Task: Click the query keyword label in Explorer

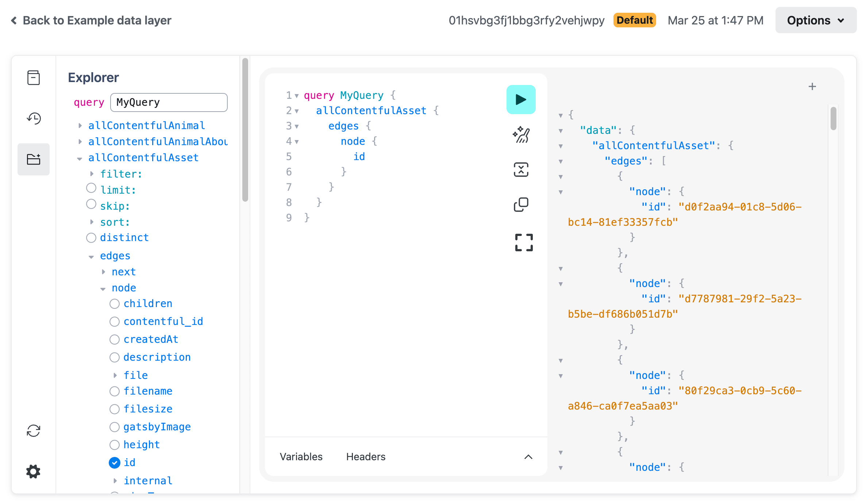Action: pos(89,102)
